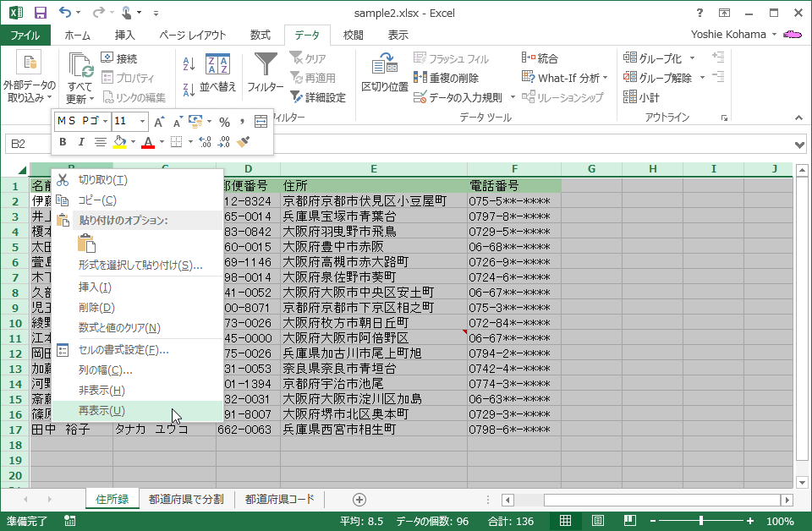Switch to 都道府県コード sheet tab
The height and width of the screenshot is (531, 812).
pos(280,500)
